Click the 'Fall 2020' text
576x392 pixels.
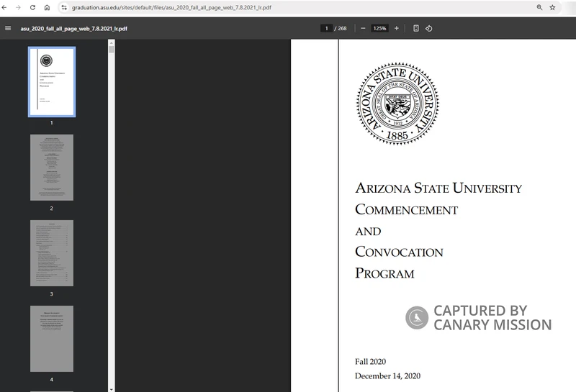click(x=370, y=362)
